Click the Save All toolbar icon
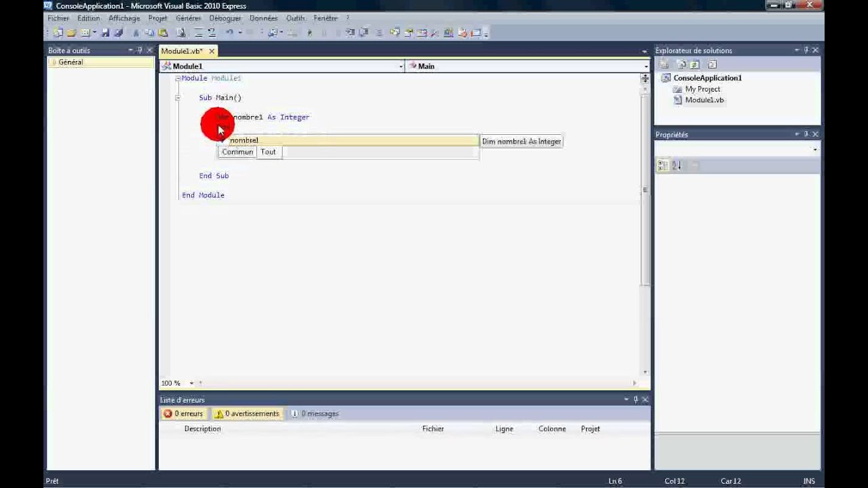Screen dimensions: 868x488 pyautogui.click(x=118, y=33)
